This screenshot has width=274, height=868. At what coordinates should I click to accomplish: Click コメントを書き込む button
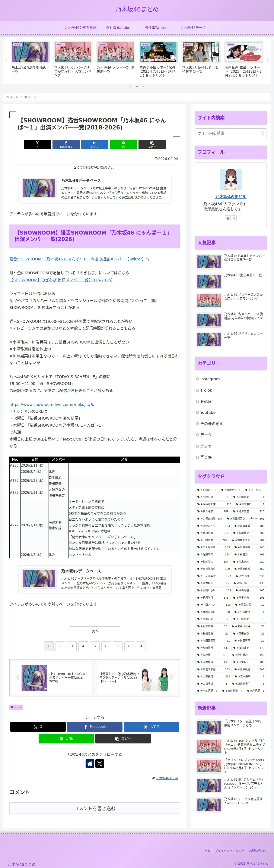[95, 808]
